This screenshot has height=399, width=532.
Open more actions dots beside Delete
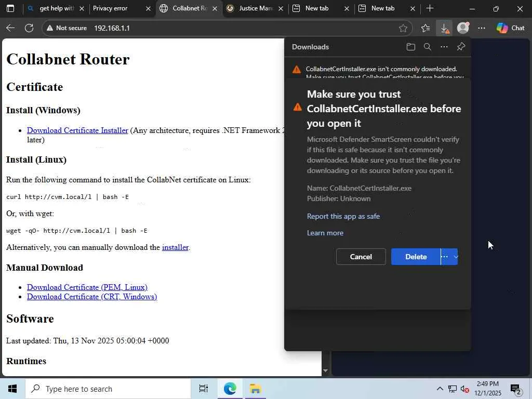445,257
